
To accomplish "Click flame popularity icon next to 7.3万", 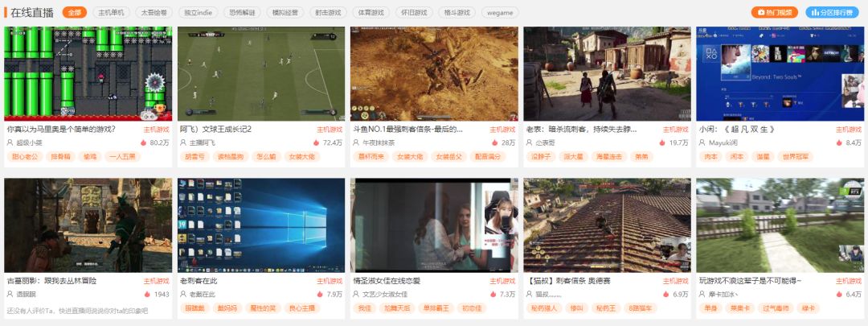I will click(493, 295).
